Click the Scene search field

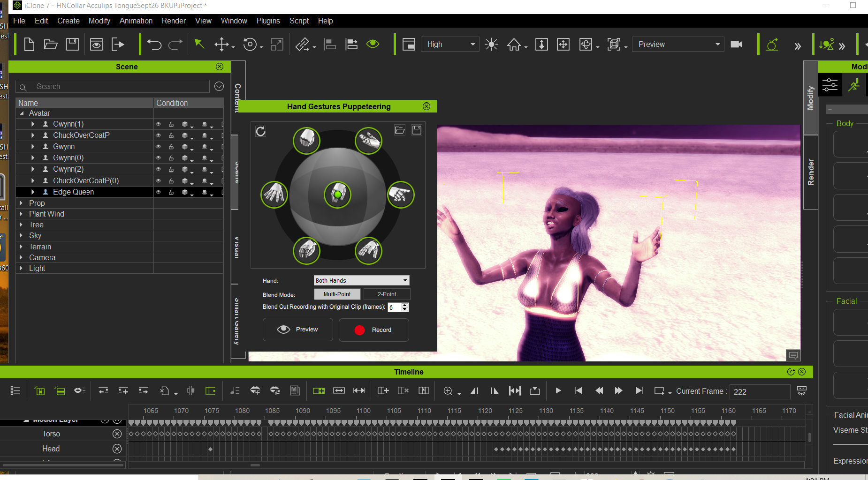[x=113, y=86]
